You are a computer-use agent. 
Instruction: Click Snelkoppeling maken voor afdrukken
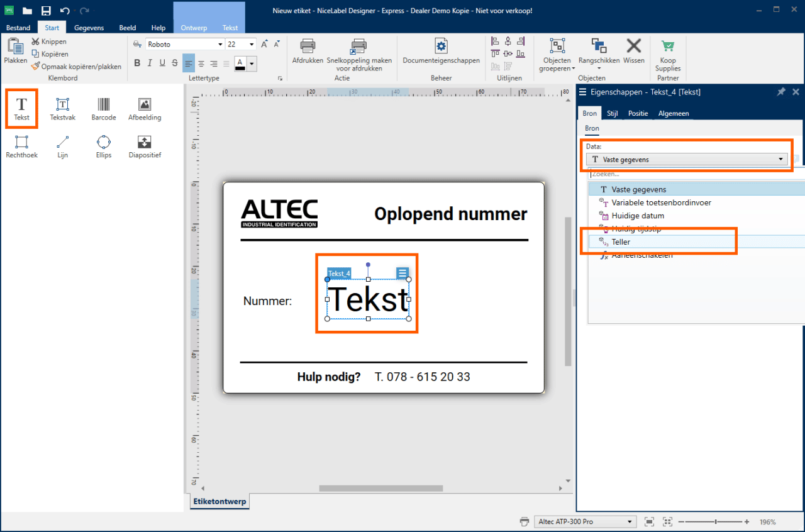coord(359,54)
